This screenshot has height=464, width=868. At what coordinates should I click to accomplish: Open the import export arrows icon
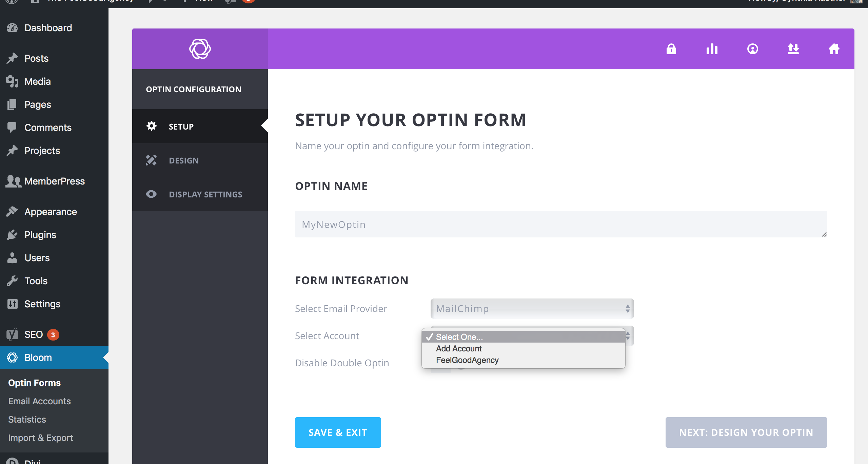click(793, 49)
